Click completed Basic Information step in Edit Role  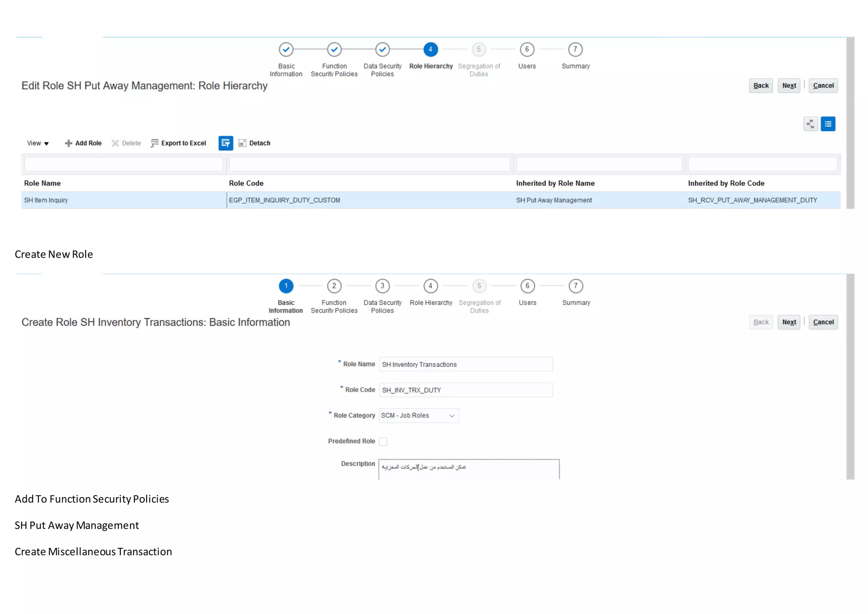pos(286,50)
